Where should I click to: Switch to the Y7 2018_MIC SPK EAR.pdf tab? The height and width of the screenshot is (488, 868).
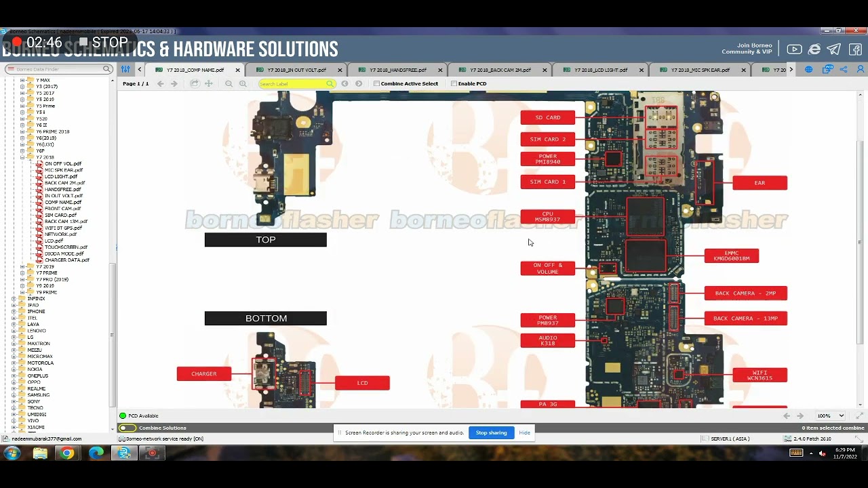[701, 70]
